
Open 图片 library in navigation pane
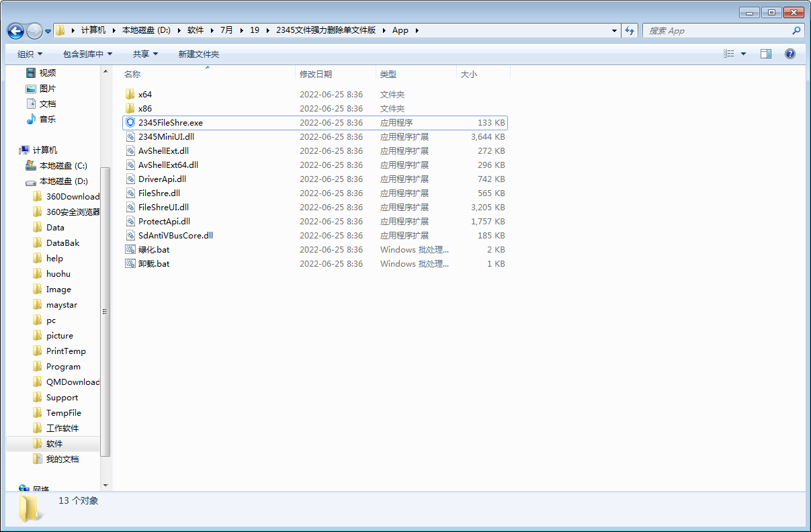pyautogui.click(x=48, y=88)
